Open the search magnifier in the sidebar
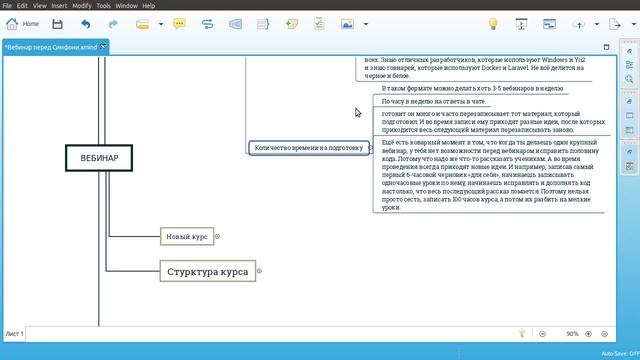640x360 pixels. point(629,79)
